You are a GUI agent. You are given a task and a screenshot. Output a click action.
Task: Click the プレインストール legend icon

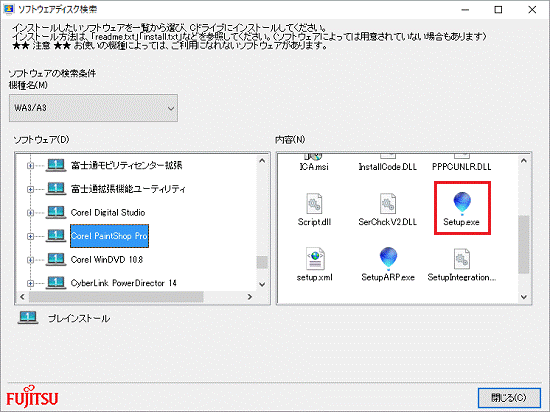pos(28,318)
